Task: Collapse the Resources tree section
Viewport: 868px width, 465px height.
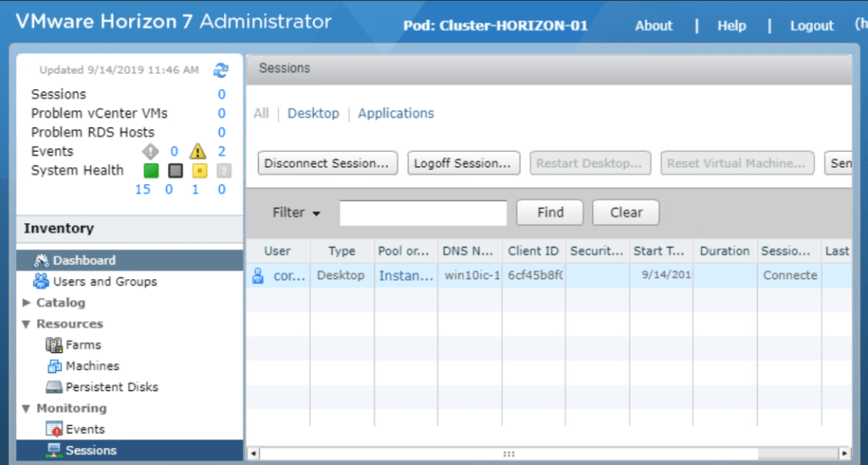Action: 26,324
